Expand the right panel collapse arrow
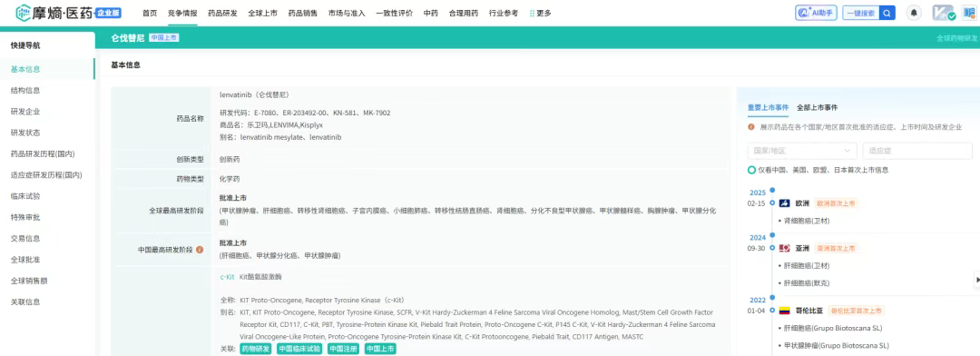The image size is (980, 356). tap(977, 281)
